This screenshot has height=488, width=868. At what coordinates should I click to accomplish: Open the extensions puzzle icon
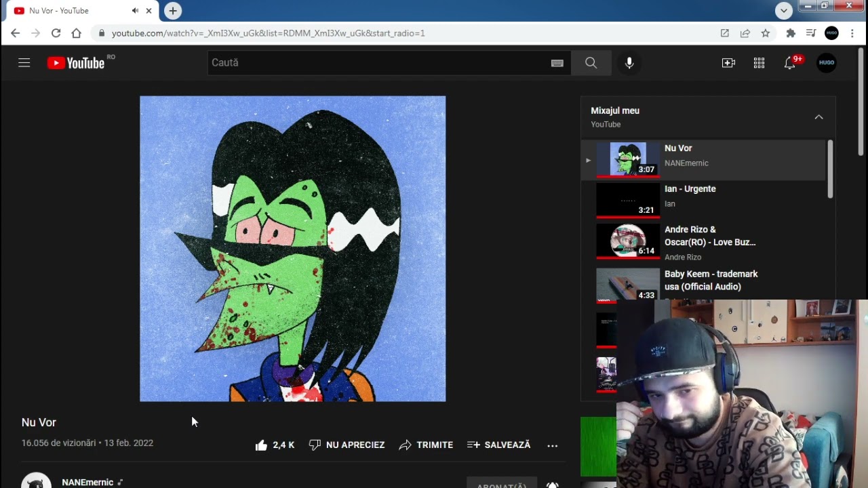coord(791,33)
